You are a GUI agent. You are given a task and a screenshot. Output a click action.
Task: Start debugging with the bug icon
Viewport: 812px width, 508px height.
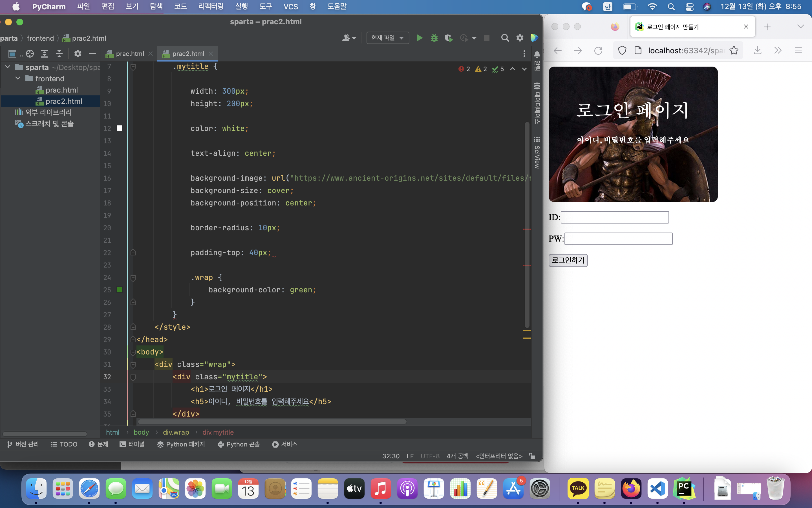(434, 38)
